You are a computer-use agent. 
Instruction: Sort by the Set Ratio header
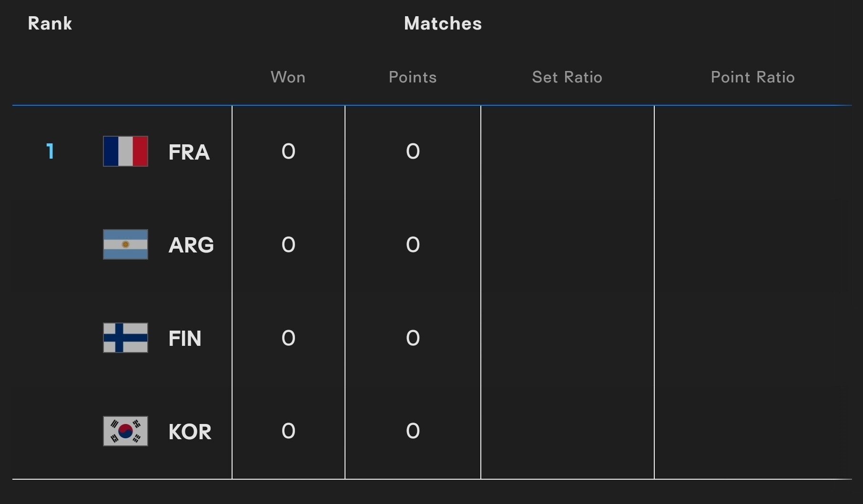pos(567,77)
